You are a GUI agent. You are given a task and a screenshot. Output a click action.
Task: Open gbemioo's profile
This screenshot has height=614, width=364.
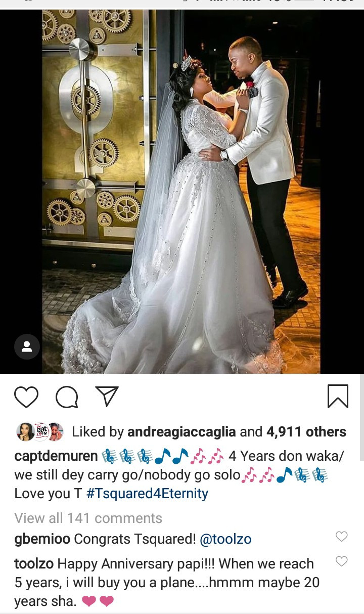tap(42, 539)
